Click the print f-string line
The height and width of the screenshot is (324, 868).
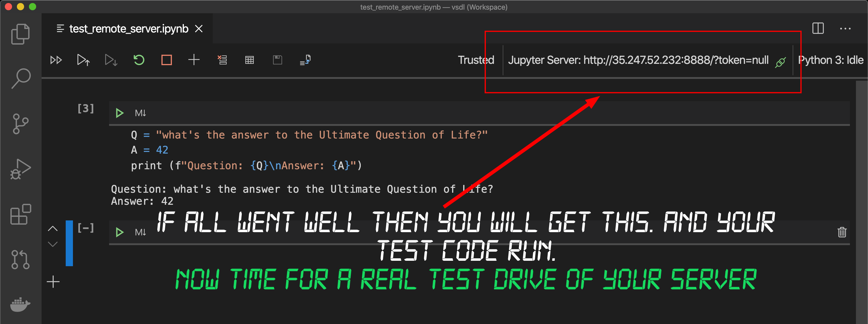click(x=246, y=165)
